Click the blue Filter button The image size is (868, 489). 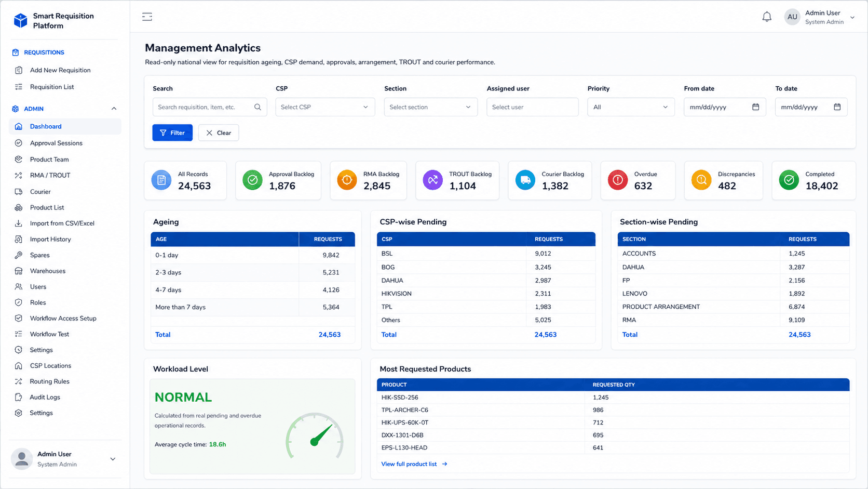(172, 133)
